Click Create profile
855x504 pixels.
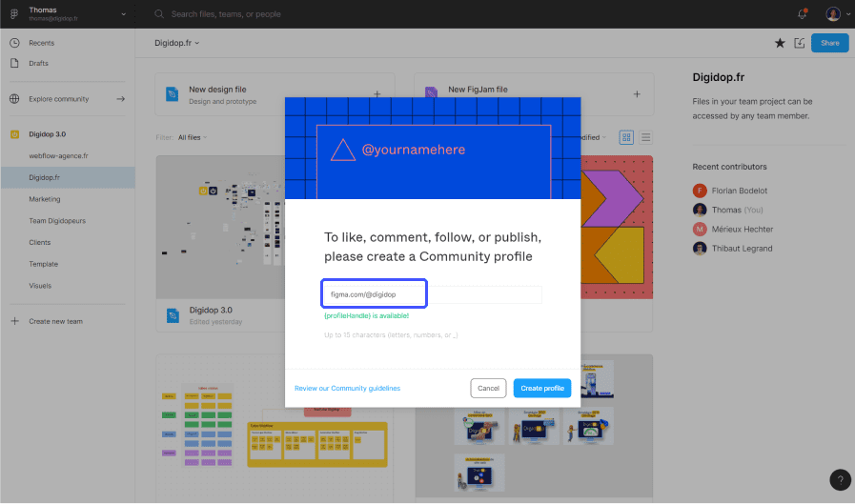click(x=542, y=389)
